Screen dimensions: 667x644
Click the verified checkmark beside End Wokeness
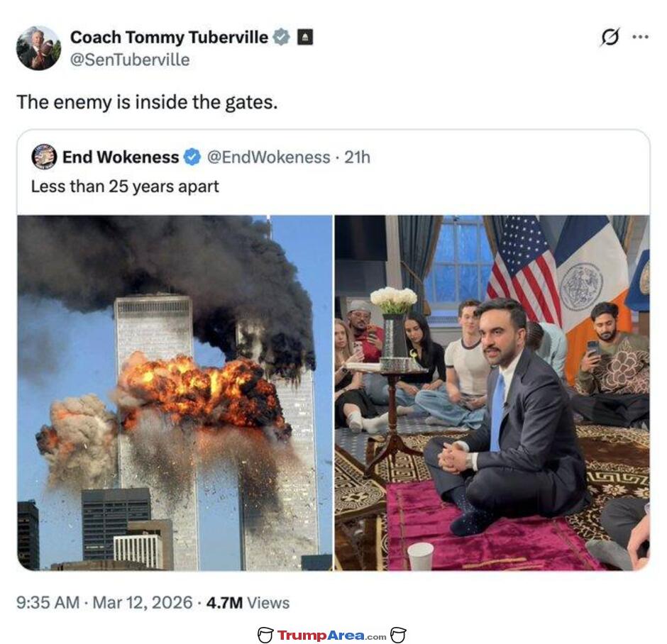pos(192,157)
